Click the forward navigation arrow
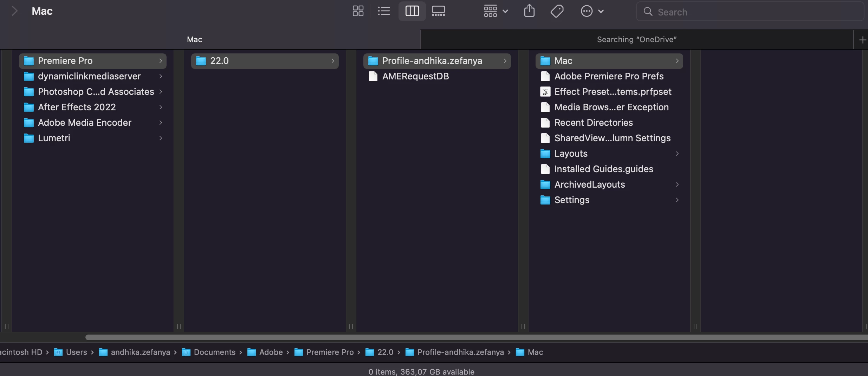 click(14, 11)
